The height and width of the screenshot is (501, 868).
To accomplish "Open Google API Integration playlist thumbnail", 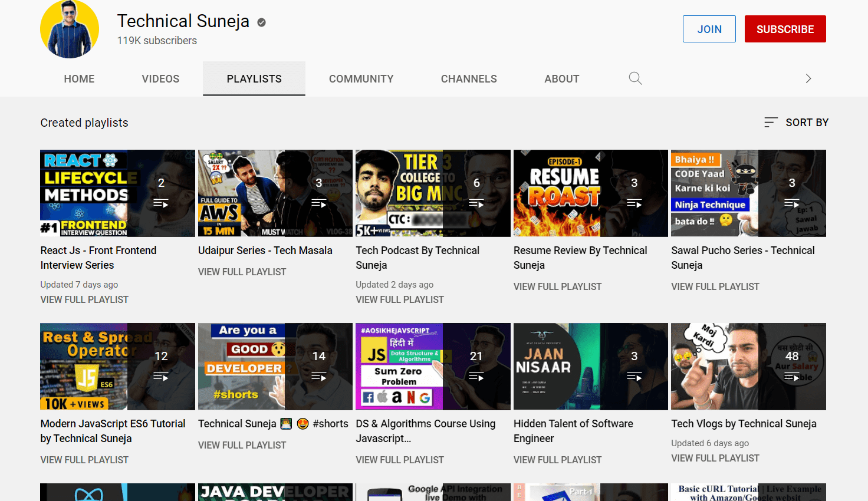I will [433, 492].
